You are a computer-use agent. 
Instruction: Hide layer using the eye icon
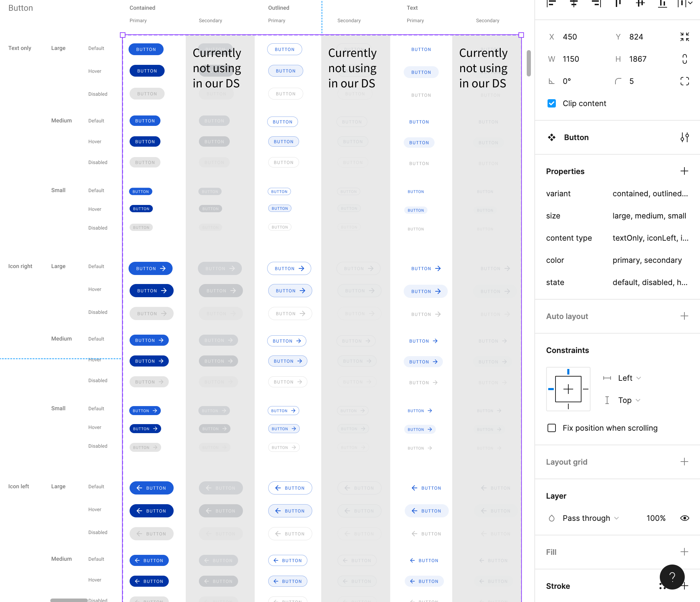pyautogui.click(x=684, y=518)
